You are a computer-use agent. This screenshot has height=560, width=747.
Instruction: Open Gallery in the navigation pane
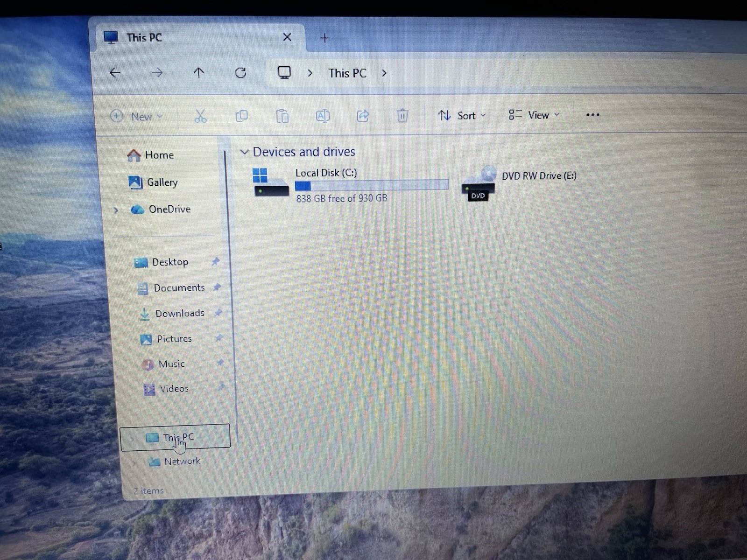(x=153, y=182)
